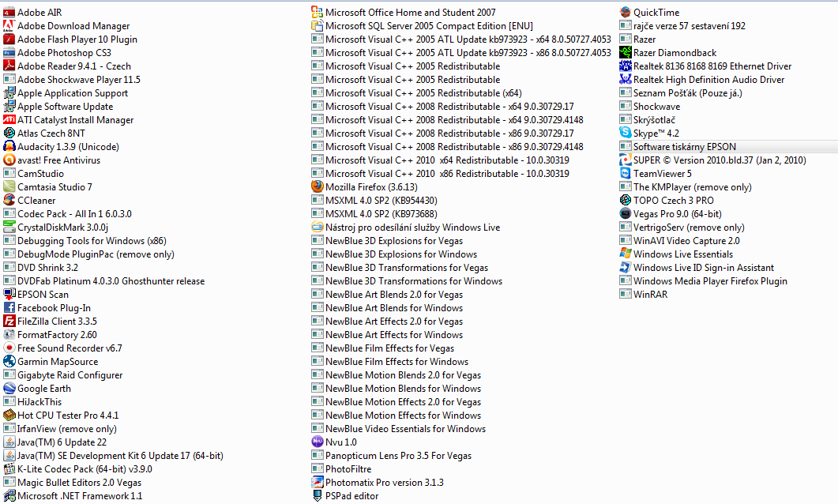The height and width of the screenshot is (504, 838).
Task: Click the Realtek High Definition Audio Driver icon
Action: point(626,79)
